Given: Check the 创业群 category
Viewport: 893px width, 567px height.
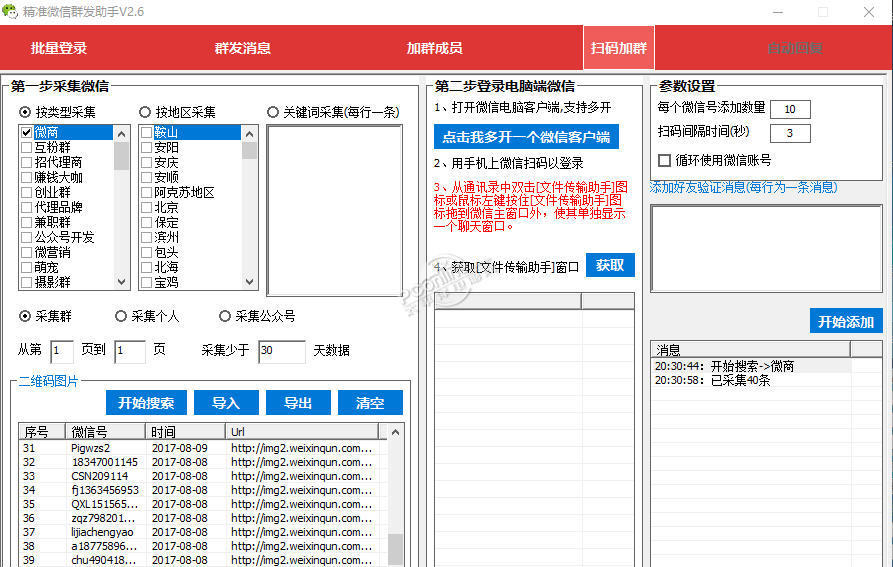Looking at the screenshot, I should [x=26, y=192].
